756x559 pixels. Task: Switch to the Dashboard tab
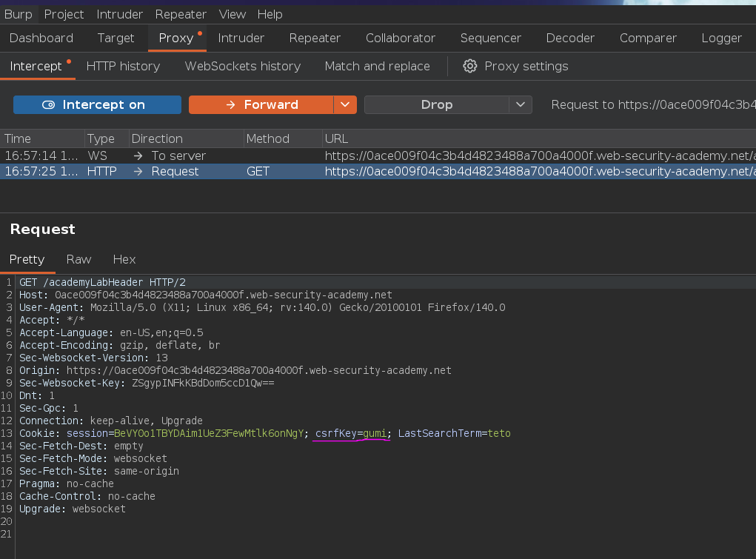tap(41, 38)
